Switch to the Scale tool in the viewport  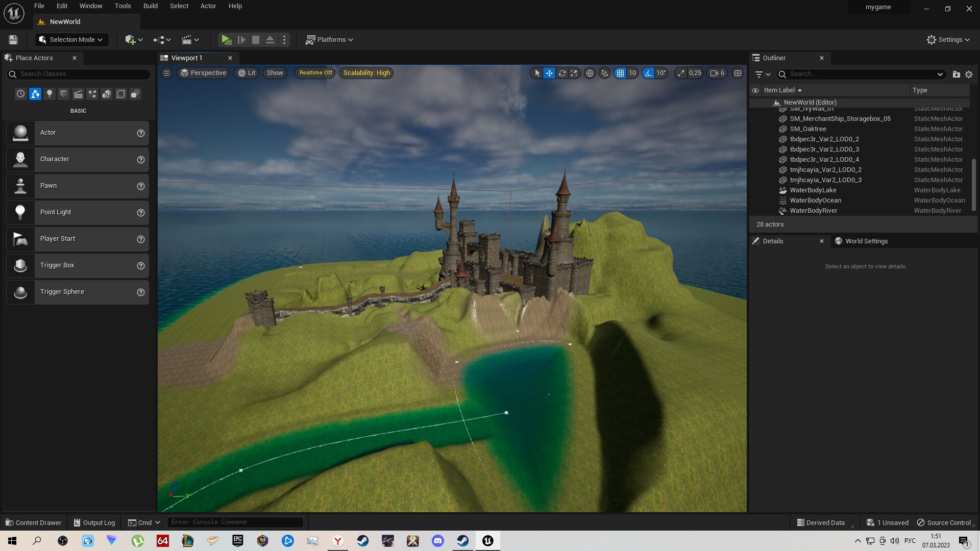pyautogui.click(x=574, y=73)
